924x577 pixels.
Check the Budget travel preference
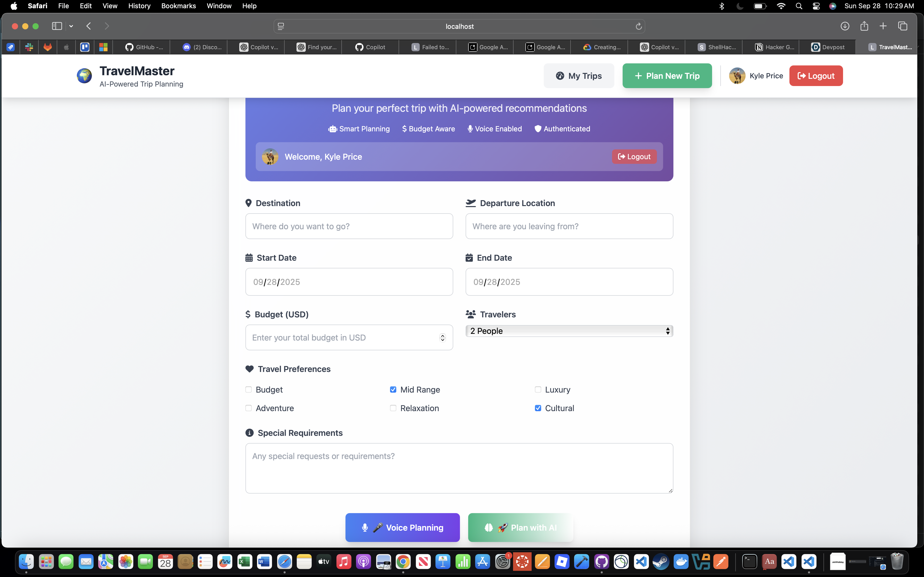tap(249, 390)
